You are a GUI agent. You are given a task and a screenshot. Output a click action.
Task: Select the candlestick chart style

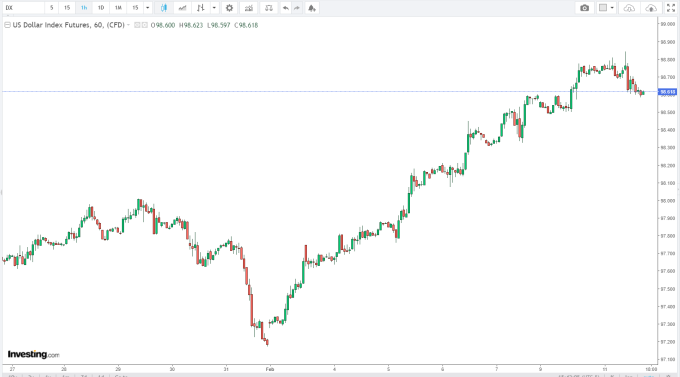pyautogui.click(x=164, y=8)
